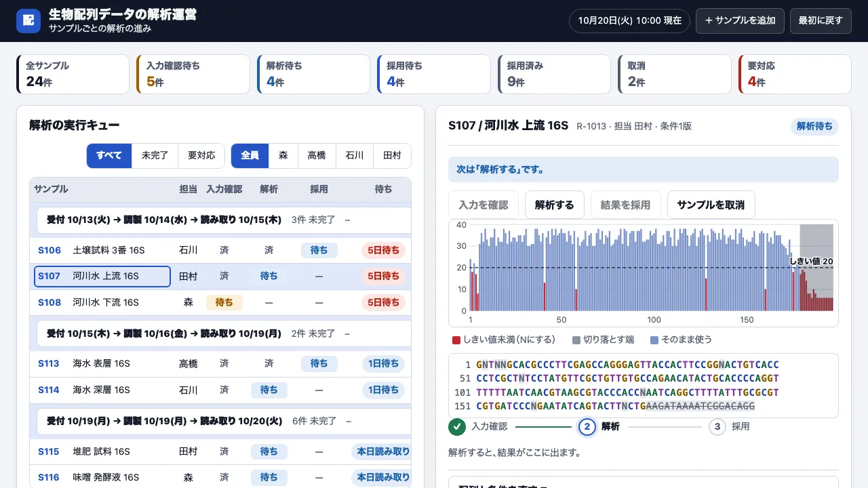Click the 採用済み 9件 summary card
The width and height of the screenshot is (868, 488).
554,74
